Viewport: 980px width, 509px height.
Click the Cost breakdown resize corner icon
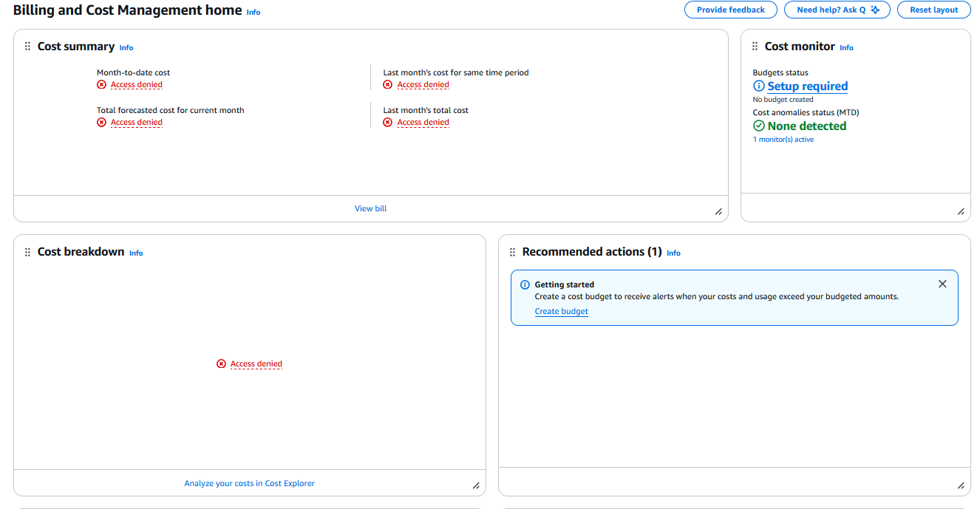(x=476, y=485)
